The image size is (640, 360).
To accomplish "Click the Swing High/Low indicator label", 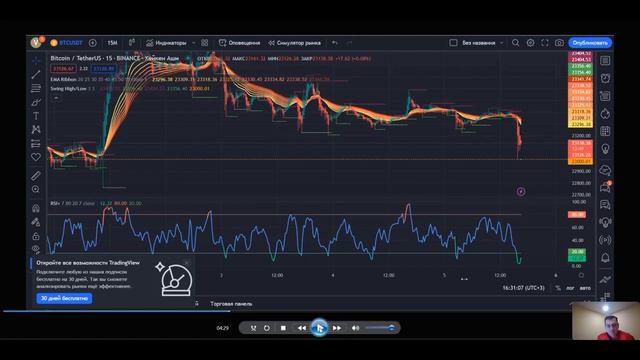I will [68, 88].
